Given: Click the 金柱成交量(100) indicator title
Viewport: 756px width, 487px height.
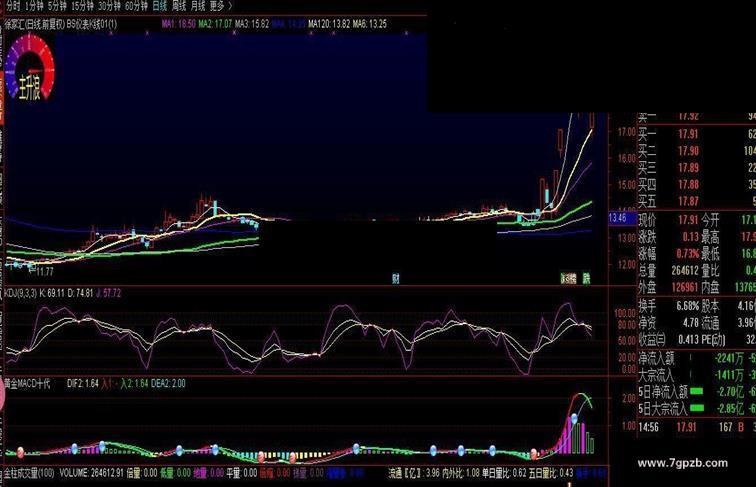Looking at the screenshot, I should pos(29,473).
